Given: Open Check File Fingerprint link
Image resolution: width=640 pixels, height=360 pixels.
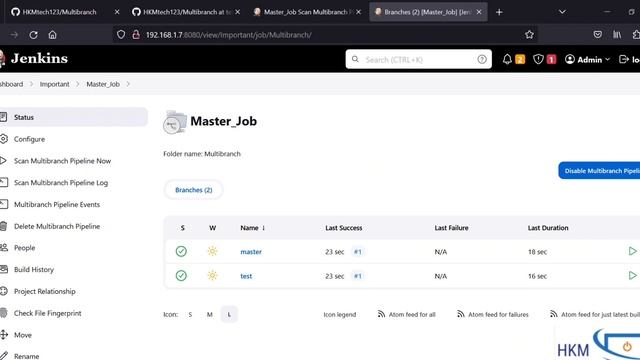Looking at the screenshot, I should pyautogui.click(x=47, y=313).
